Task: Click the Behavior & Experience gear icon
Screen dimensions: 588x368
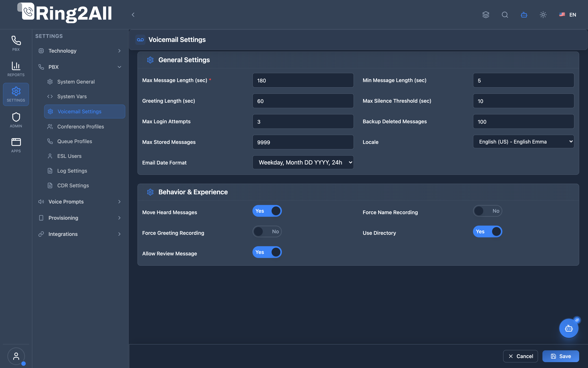Action: [x=150, y=192]
